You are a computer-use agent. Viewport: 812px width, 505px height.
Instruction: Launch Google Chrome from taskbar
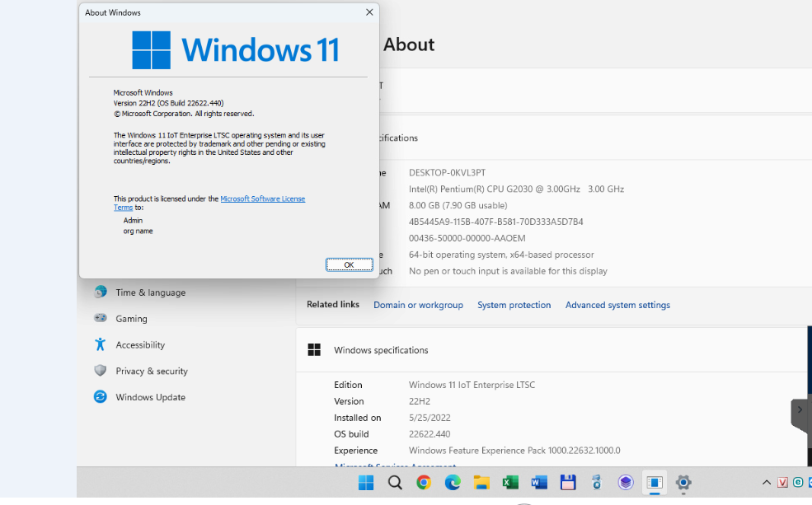tap(424, 483)
